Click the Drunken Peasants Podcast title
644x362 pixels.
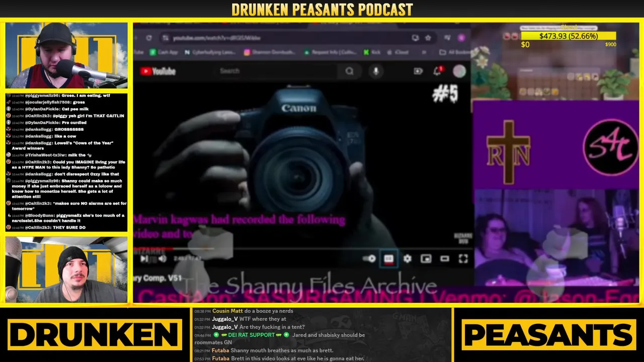[322, 10]
